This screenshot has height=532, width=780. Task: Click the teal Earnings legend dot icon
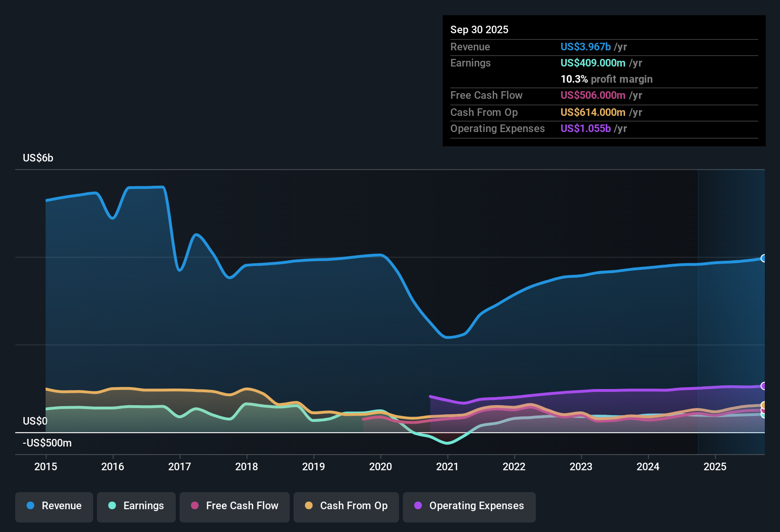[112, 506]
